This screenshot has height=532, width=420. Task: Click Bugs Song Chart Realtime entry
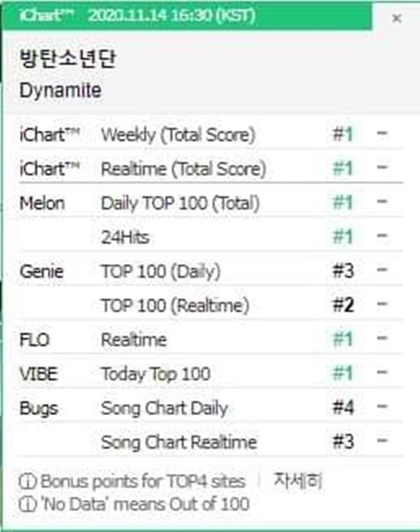(178, 442)
